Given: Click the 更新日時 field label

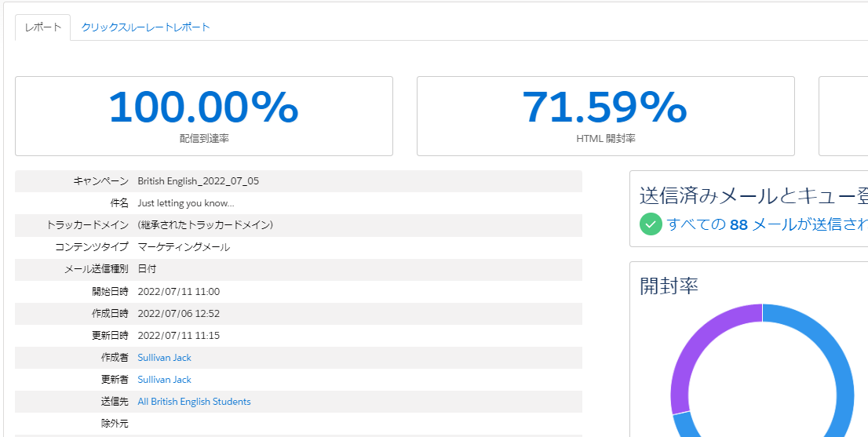Looking at the screenshot, I should [110, 336].
